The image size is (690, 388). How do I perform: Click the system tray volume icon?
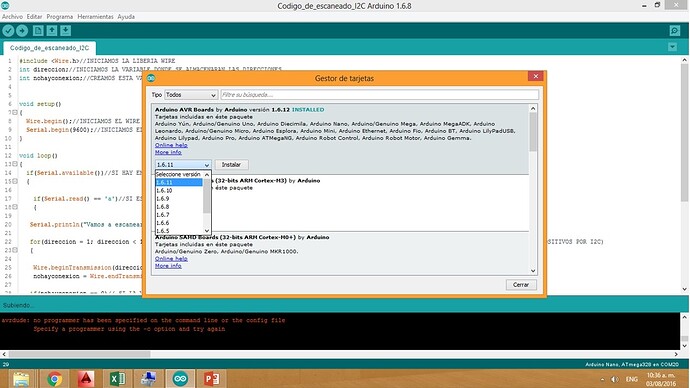click(x=615, y=379)
